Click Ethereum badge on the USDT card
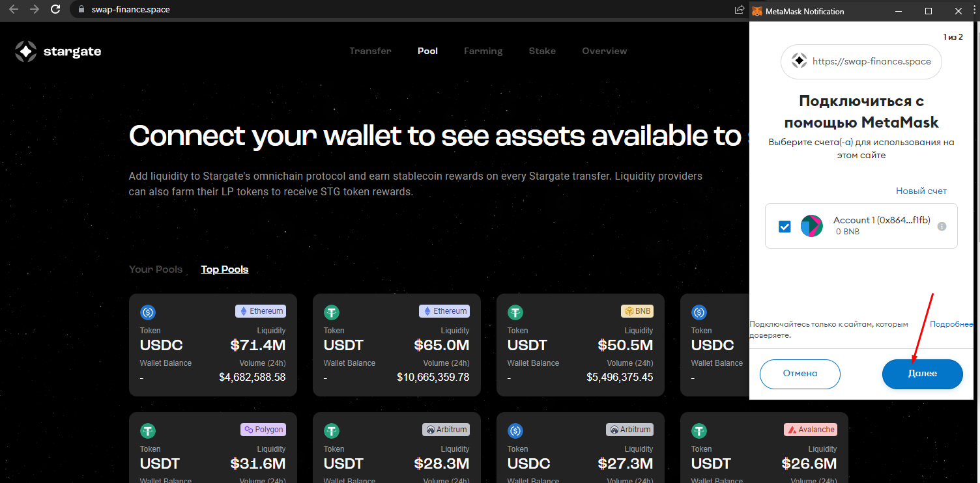Image resolution: width=980 pixels, height=483 pixels. [x=444, y=311]
